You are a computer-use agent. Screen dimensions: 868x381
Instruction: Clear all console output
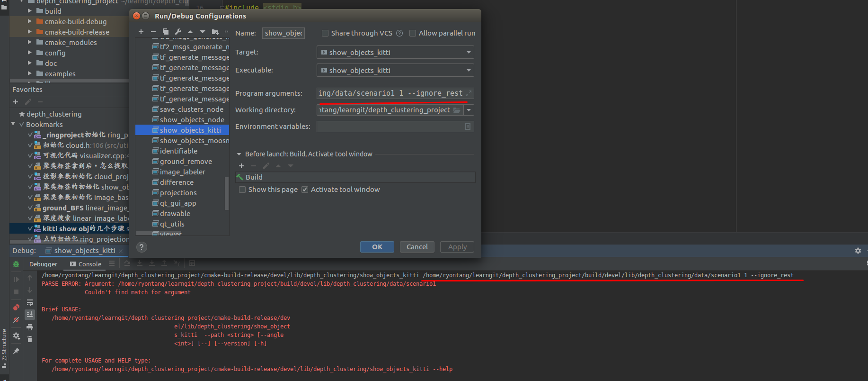click(x=30, y=339)
